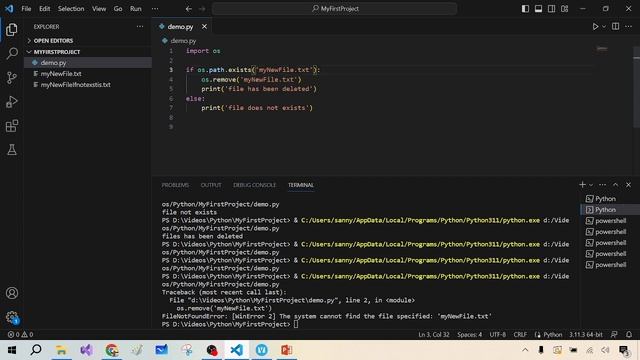This screenshot has height=360, width=640.
Task: Run Python file with play button
Action: (595, 27)
